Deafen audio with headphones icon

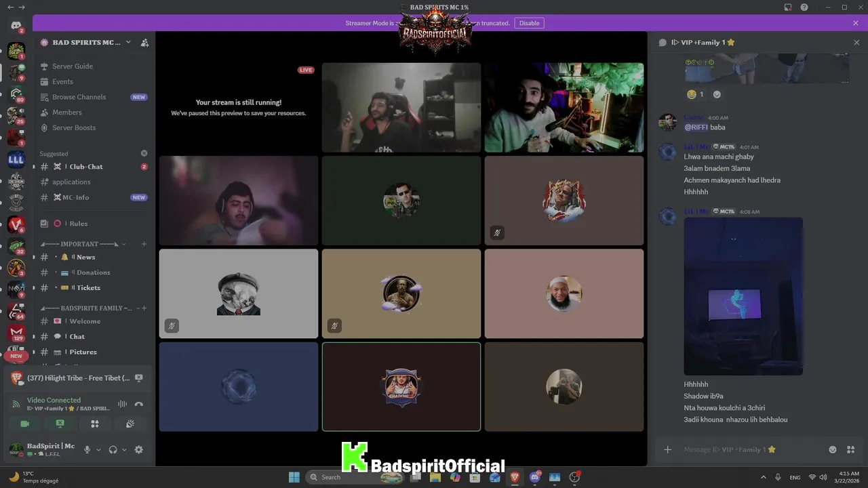click(113, 449)
